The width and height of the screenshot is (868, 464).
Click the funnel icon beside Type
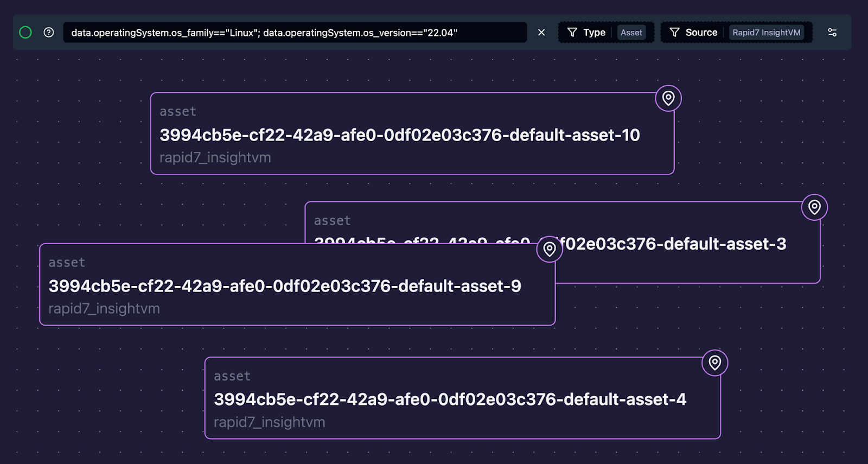tap(572, 33)
